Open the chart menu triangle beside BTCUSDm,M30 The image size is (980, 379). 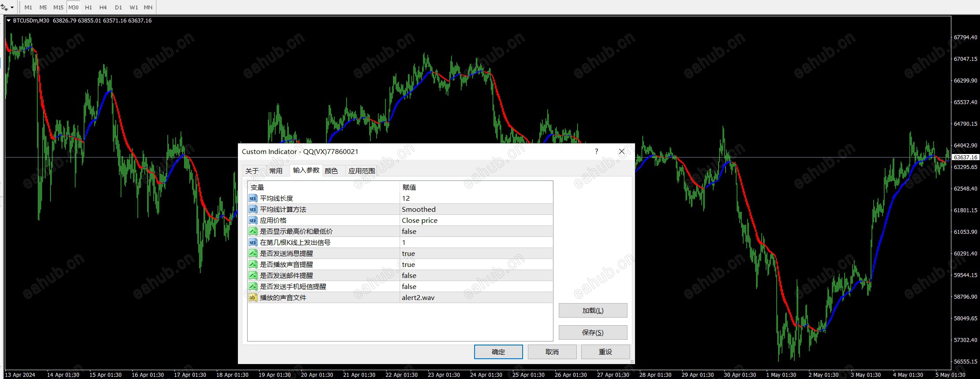pos(8,20)
